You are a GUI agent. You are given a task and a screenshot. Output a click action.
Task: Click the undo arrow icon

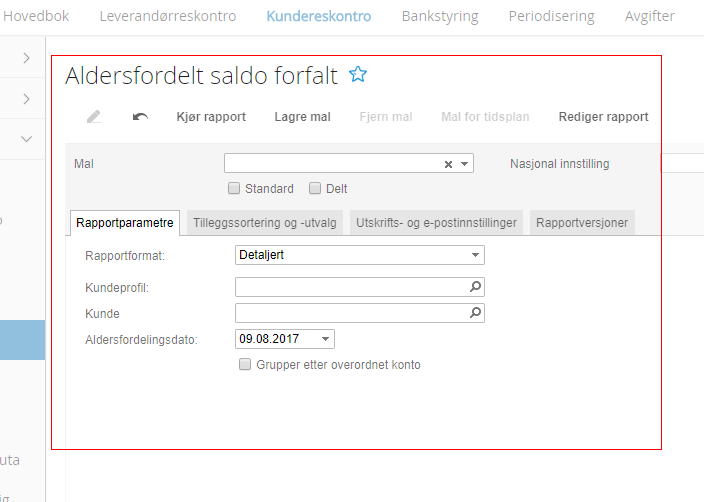click(x=140, y=117)
